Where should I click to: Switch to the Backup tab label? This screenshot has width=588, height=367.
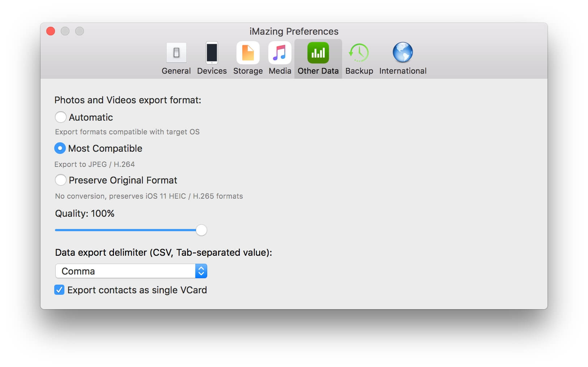(359, 71)
